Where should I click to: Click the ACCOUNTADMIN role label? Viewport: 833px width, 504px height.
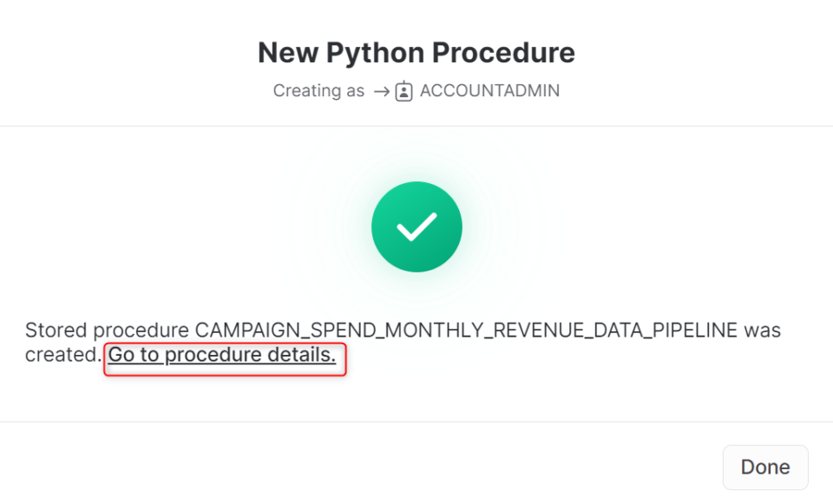tap(489, 90)
